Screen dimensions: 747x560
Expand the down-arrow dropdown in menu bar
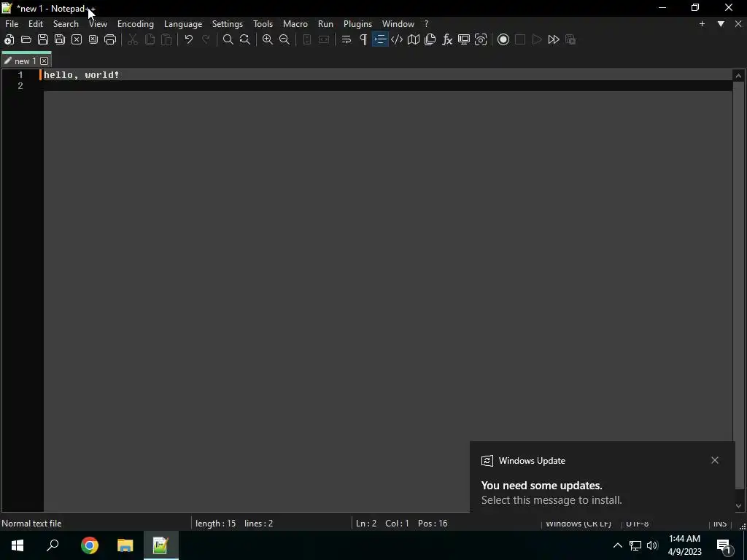[721, 24]
